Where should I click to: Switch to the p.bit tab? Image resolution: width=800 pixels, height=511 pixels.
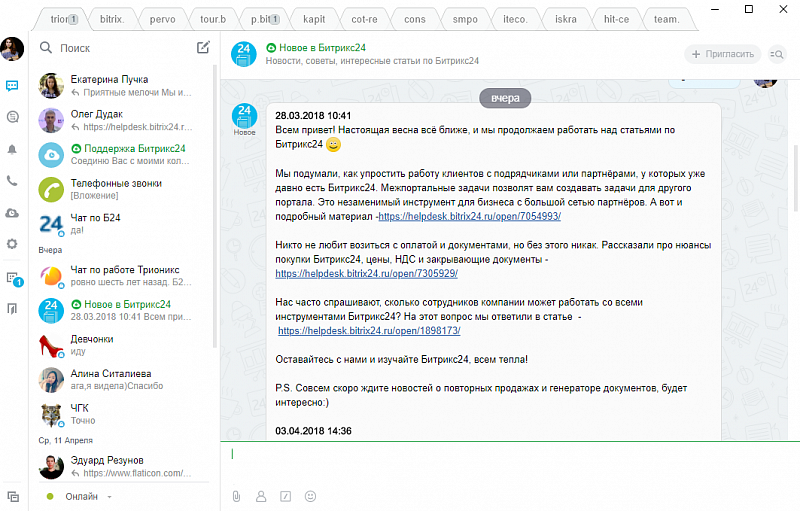coord(265,19)
